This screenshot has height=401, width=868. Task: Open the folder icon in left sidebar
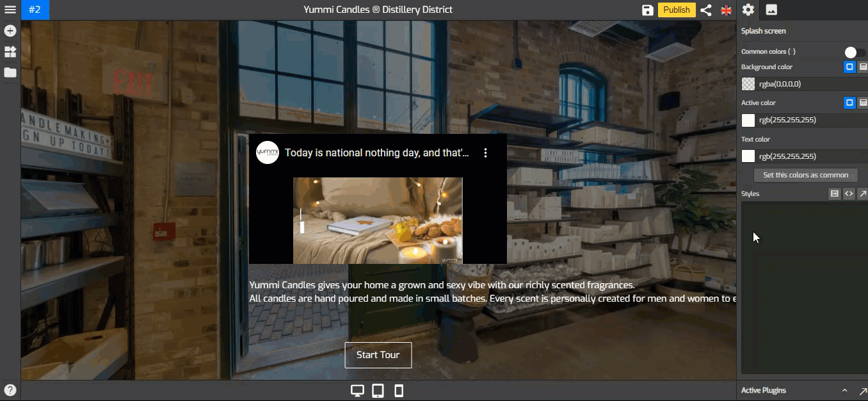[x=10, y=72]
